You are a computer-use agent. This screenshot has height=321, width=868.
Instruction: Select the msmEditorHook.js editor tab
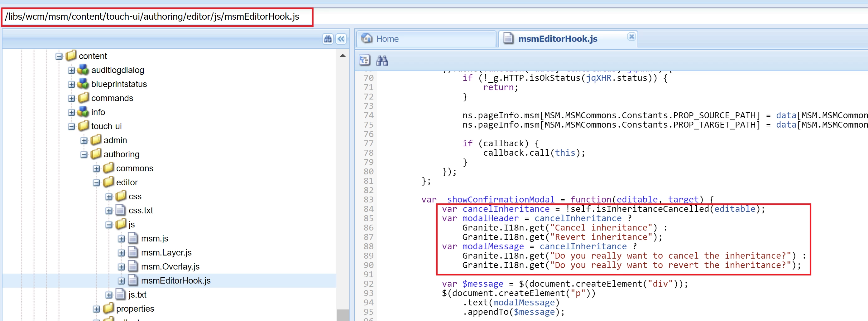click(x=568, y=39)
